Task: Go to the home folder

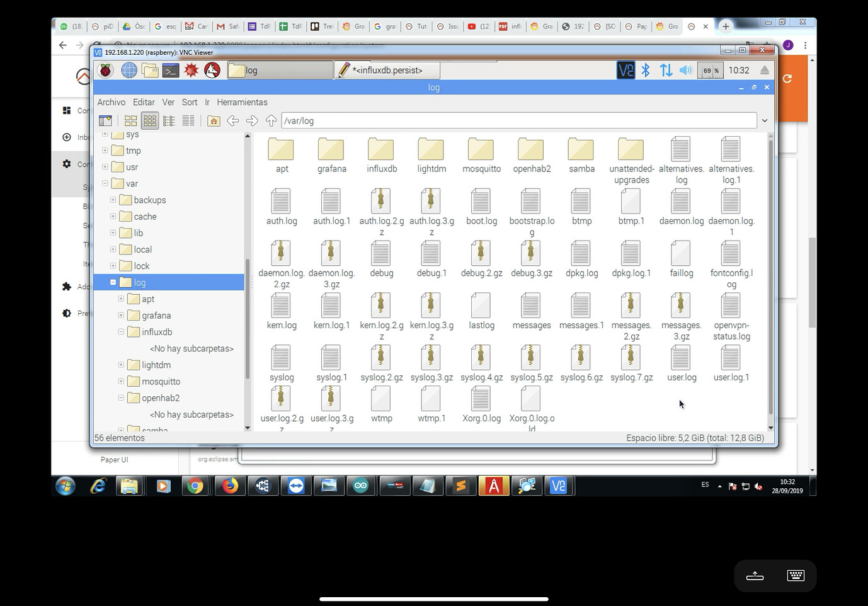Action: coord(214,121)
